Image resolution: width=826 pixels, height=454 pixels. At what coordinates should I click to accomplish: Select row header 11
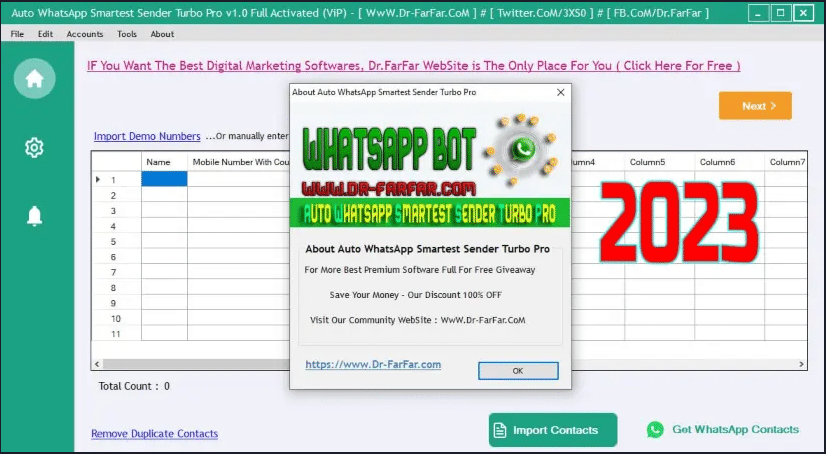coord(116,333)
